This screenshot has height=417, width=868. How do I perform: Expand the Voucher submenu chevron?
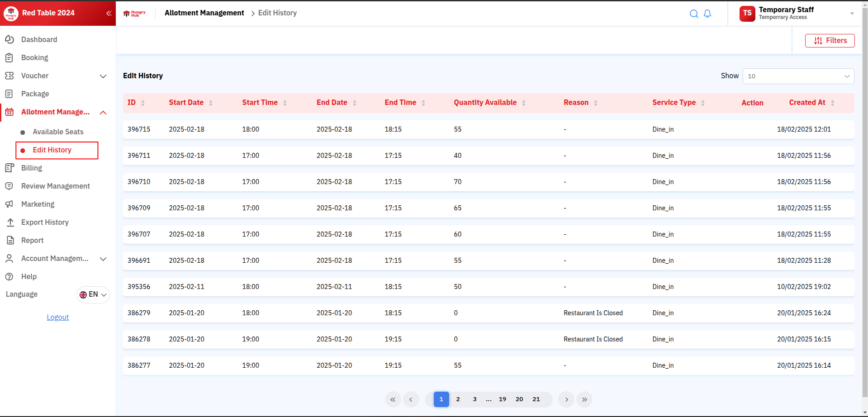pyautogui.click(x=103, y=76)
